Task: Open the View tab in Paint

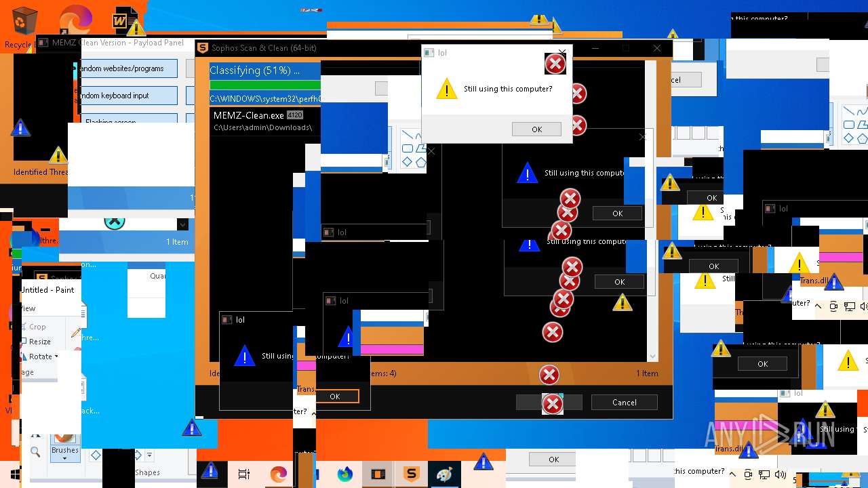Action: tap(28, 308)
